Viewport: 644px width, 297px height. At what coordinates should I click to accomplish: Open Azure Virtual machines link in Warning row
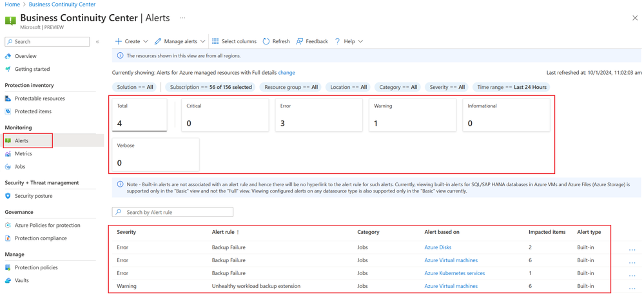coord(451,286)
